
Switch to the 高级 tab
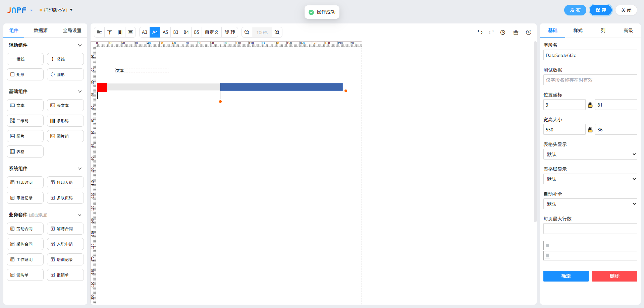(628, 30)
